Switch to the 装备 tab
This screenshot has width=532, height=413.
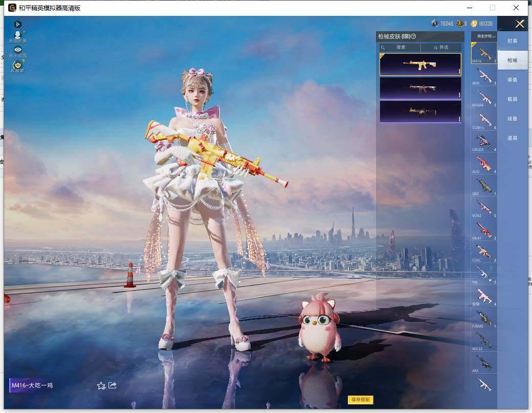tap(513, 80)
